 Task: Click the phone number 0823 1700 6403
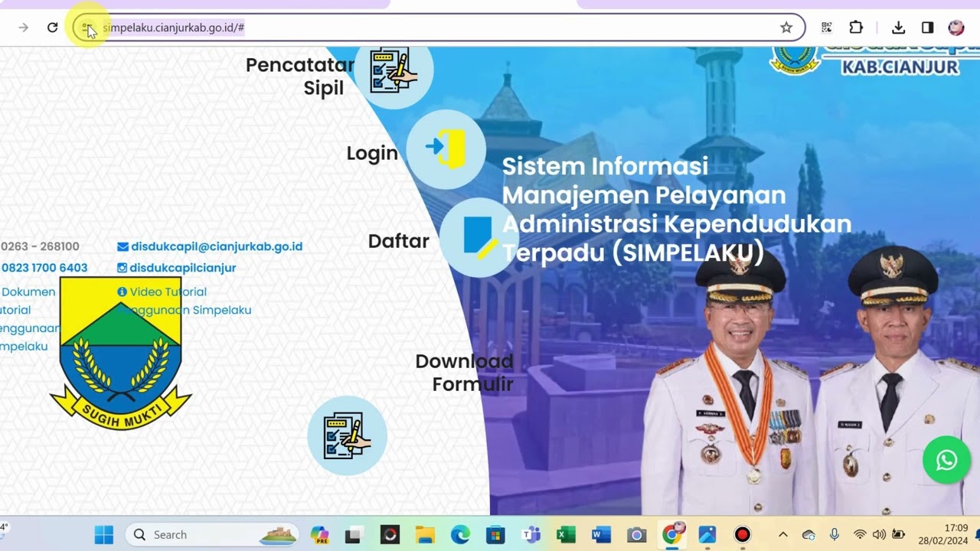[44, 268]
